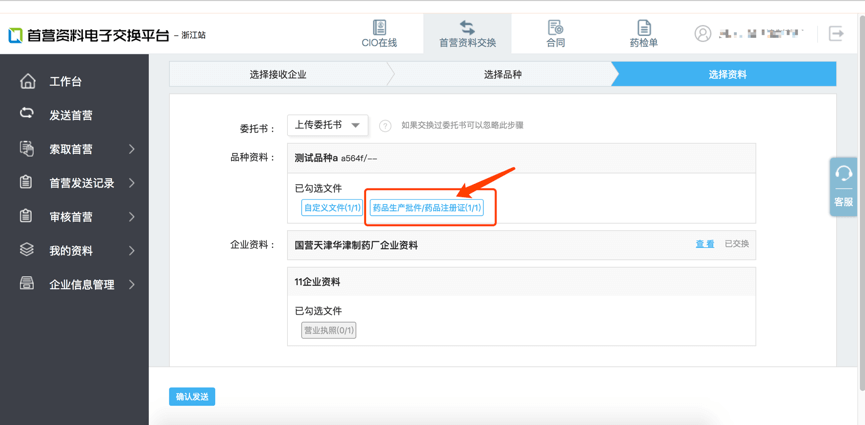Image resolution: width=865 pixels, height=425 pixels.
Task: Open the 上传委托书 dropdown
Action: (328, 125)
